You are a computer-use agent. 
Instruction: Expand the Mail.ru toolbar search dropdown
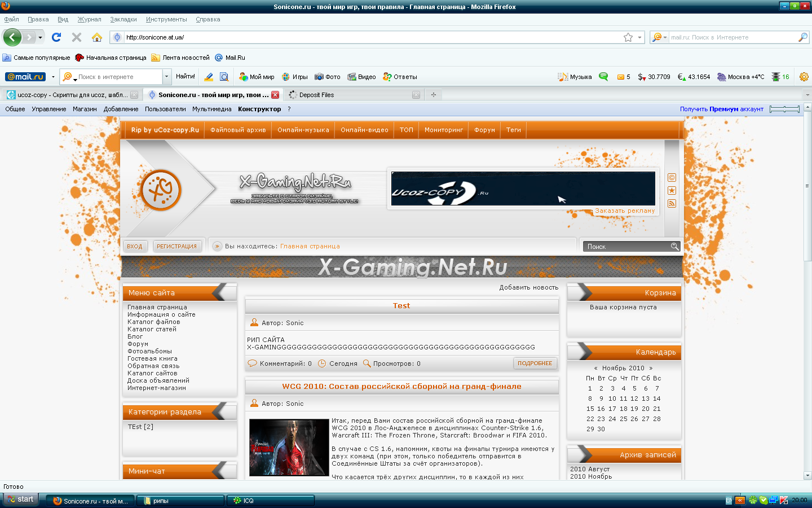click(166, 77)
